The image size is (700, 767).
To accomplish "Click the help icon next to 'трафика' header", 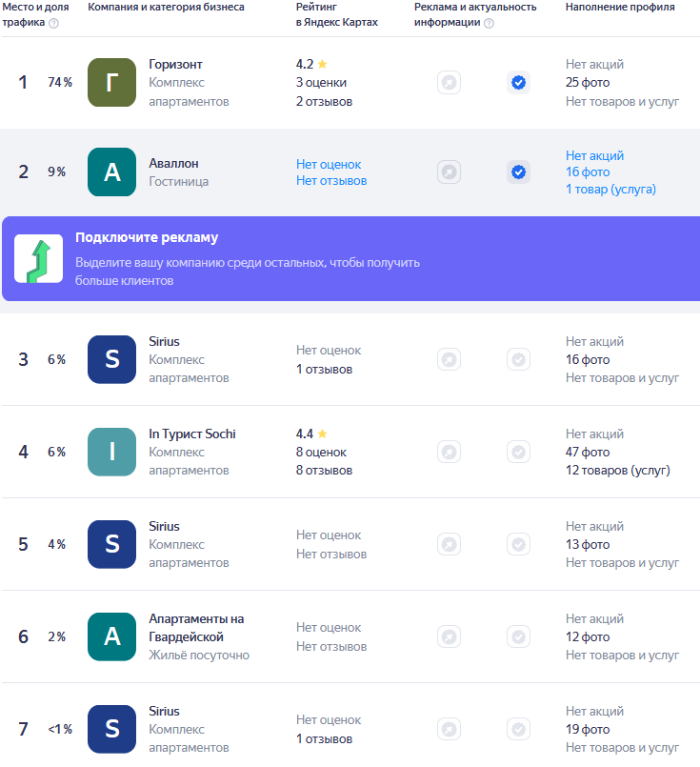I will tap(53, 23).
